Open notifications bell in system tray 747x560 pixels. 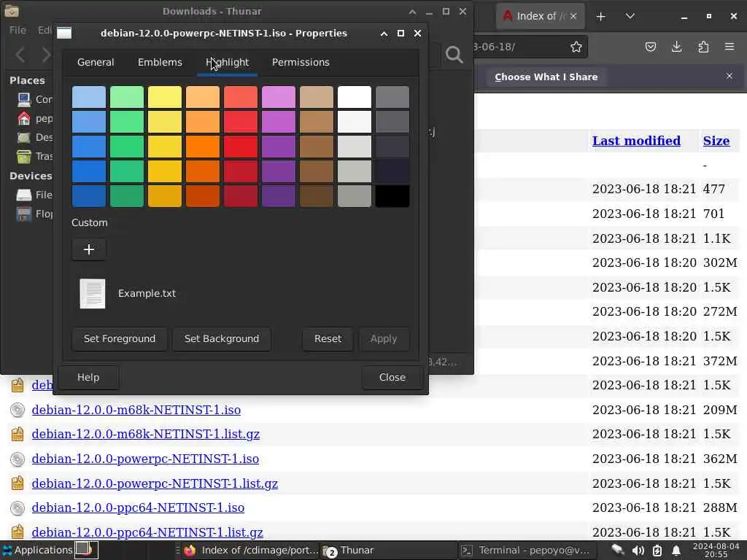(x=676, y=551)
